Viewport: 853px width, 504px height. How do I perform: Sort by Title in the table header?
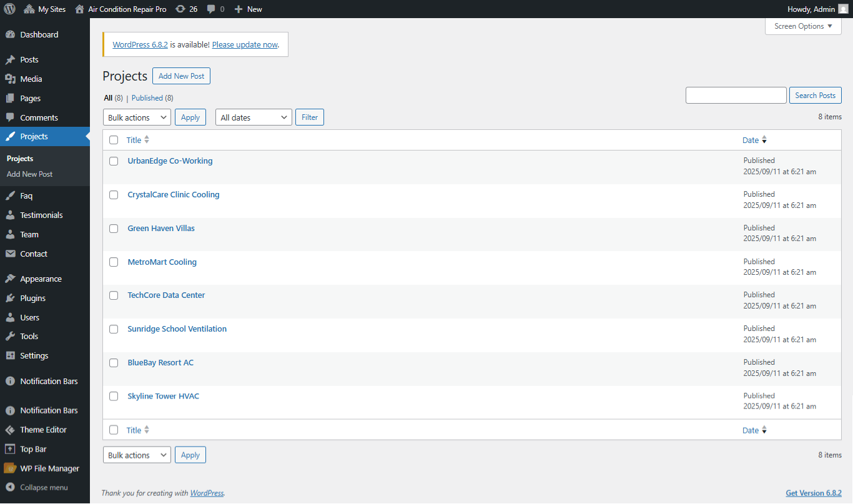pyautogui.click(x=138, y=140)
